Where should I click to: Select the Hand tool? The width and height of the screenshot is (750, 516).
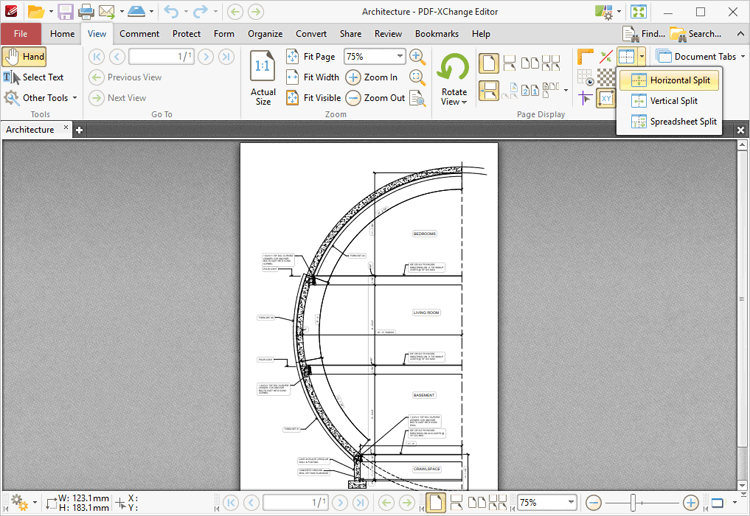tap(25, 57)
